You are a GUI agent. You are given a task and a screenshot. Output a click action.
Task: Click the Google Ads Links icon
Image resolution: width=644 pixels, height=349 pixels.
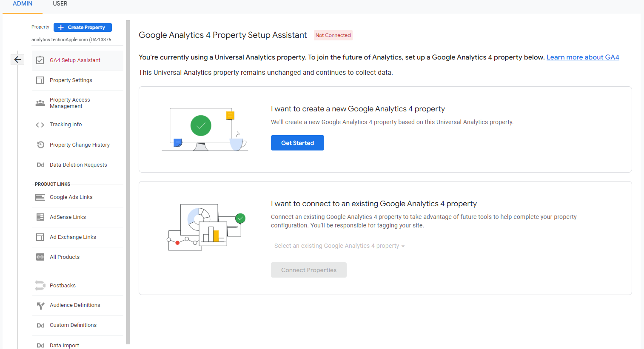pyautogui.click(x=40, y=197)
